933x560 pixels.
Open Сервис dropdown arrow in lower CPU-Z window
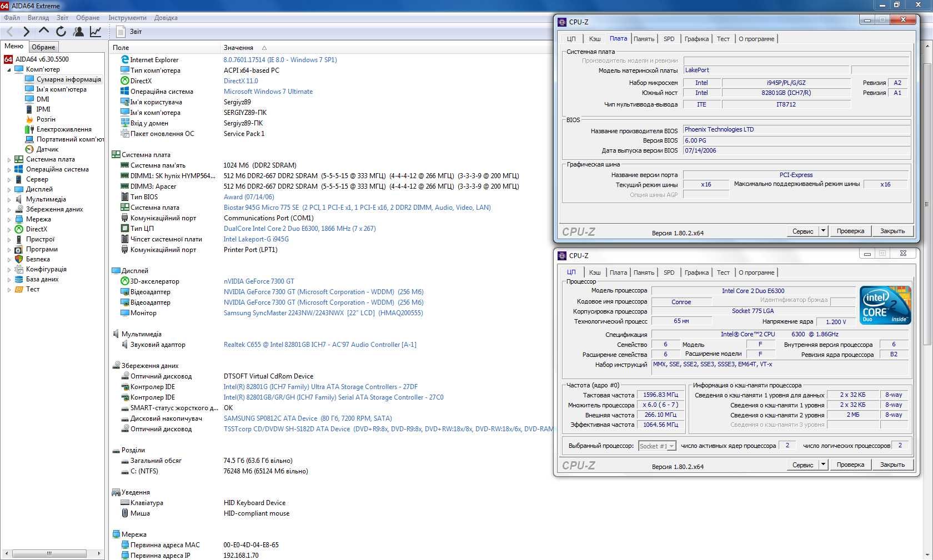[x=824, y=465]
